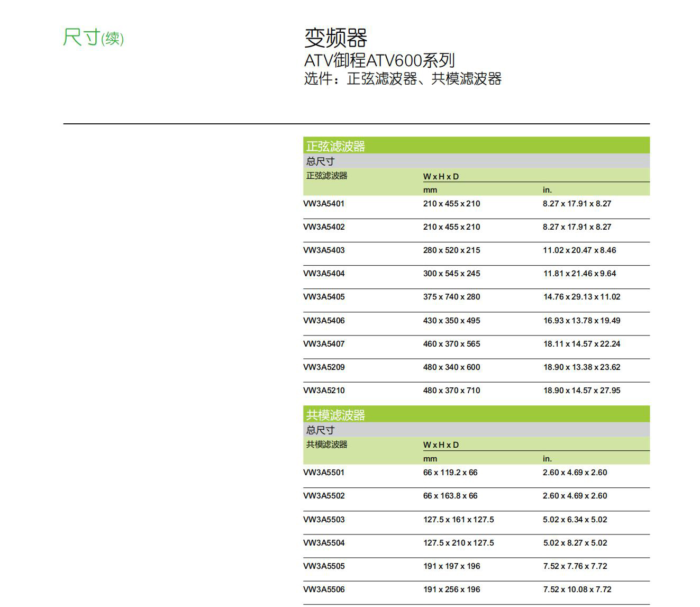Click the 尺寸(续) page heading

(93, 38)
